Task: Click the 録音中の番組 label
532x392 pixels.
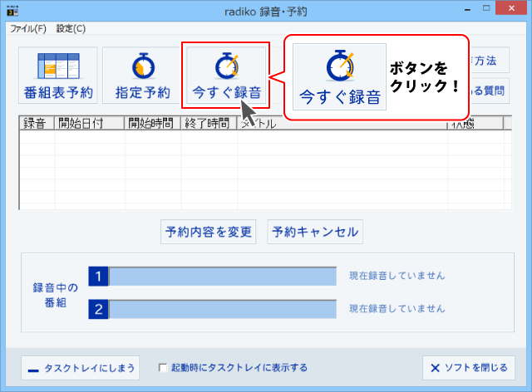Action: (x=56, y=295)
